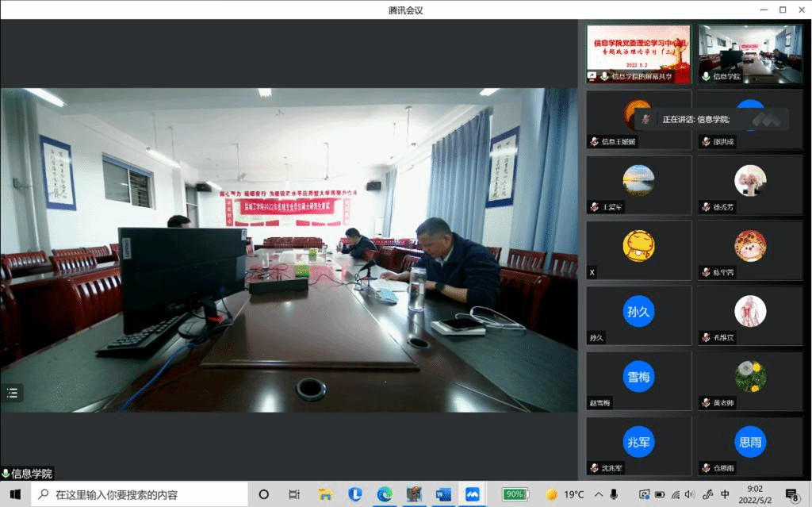Click the Windows search input box
The image size is (812, 507).
pos(143,494)
